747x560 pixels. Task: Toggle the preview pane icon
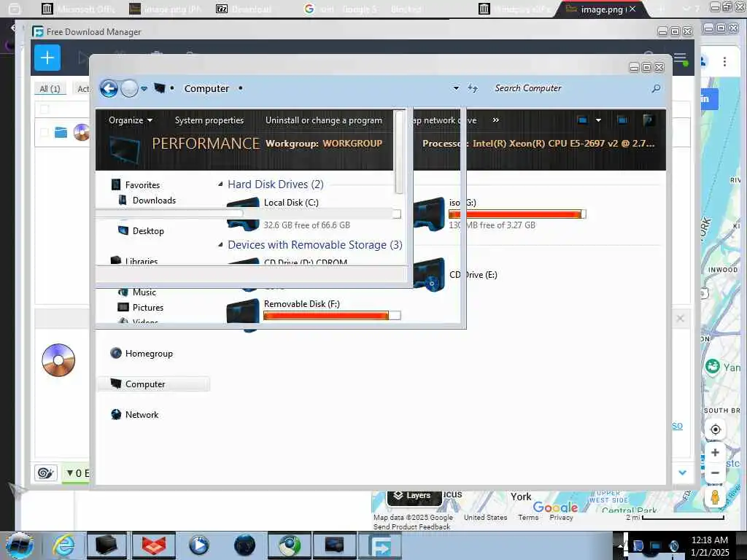pos(622,120)
